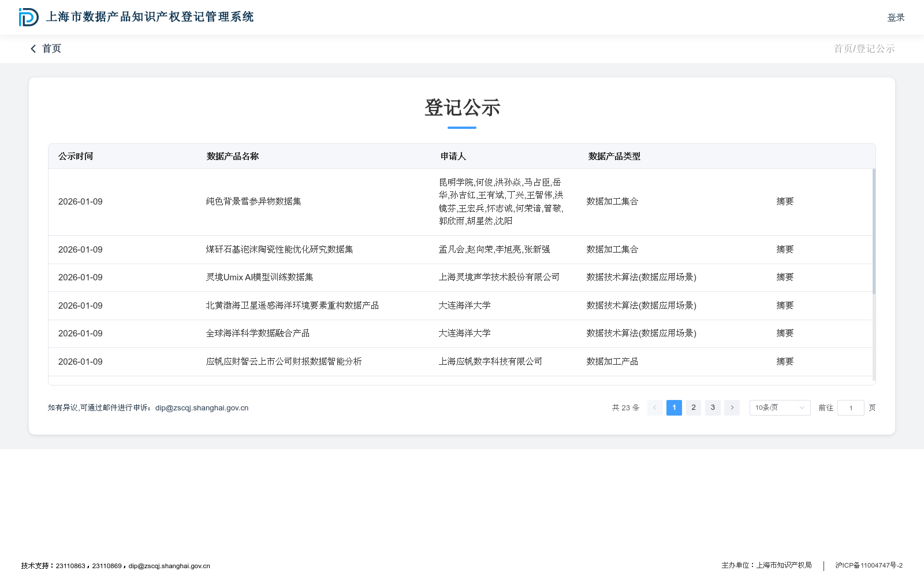
Task: Select page 1 in pagination
Action: (x=674, y=407)
